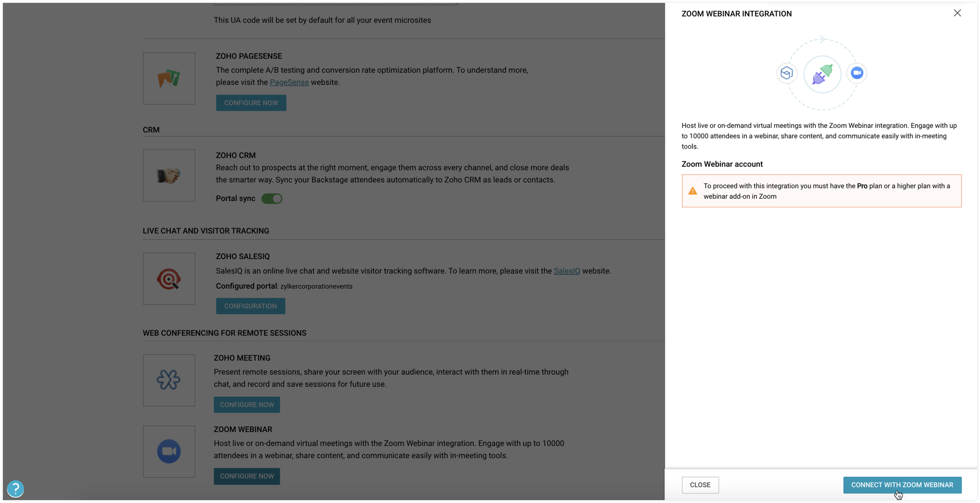Close the Zoom Webinar Integration panel with X
Image resolution: width=980 pixels, height=503 pixels.
pos(957,13)
